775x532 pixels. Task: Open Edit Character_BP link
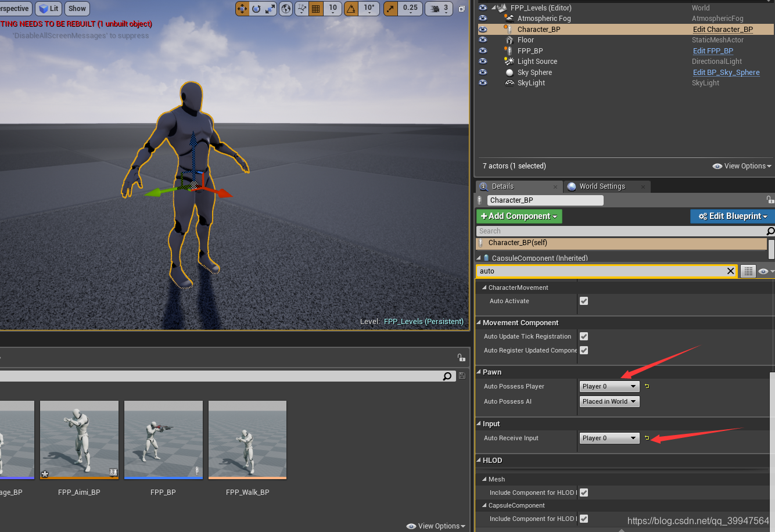click(x=723, y=29)
